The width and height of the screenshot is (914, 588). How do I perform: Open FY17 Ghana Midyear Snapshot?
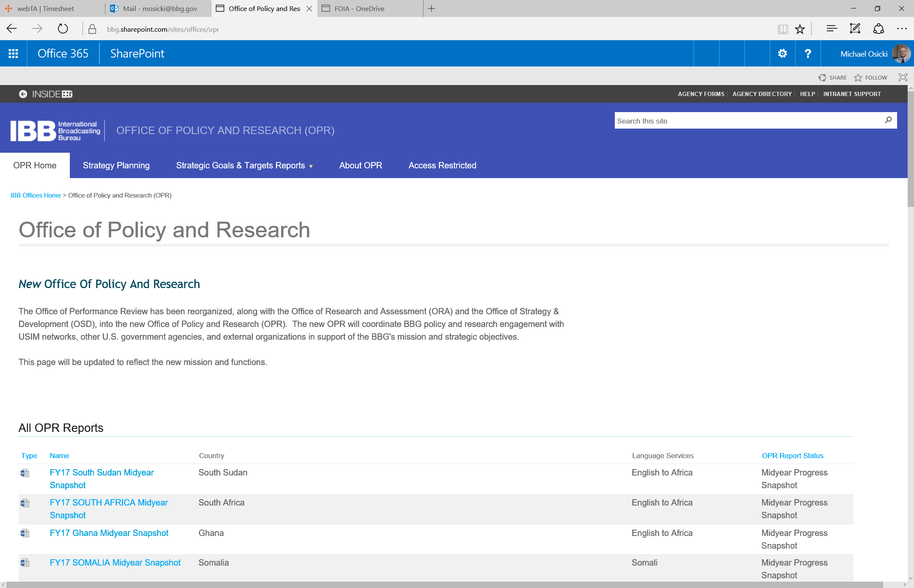coord(109,533)
